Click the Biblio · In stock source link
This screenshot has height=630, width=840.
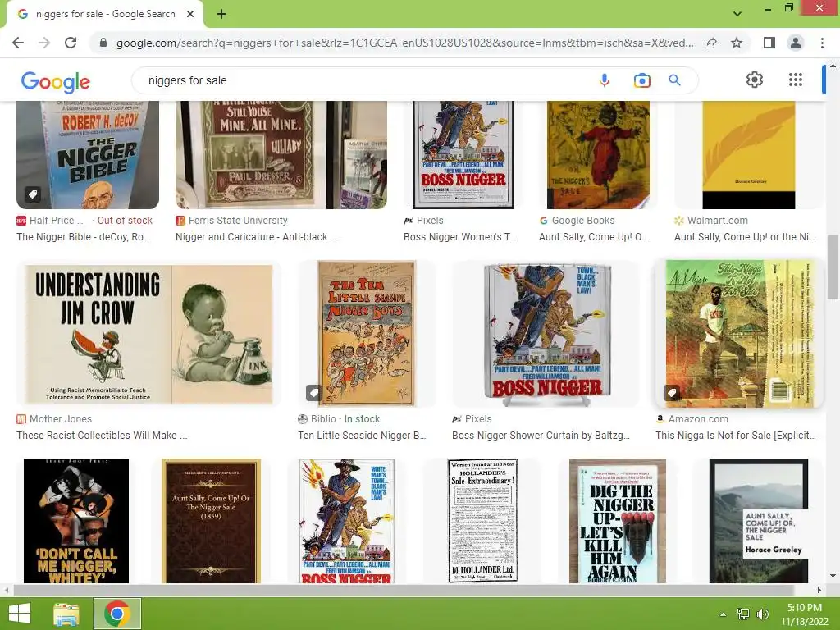point(345,419)
